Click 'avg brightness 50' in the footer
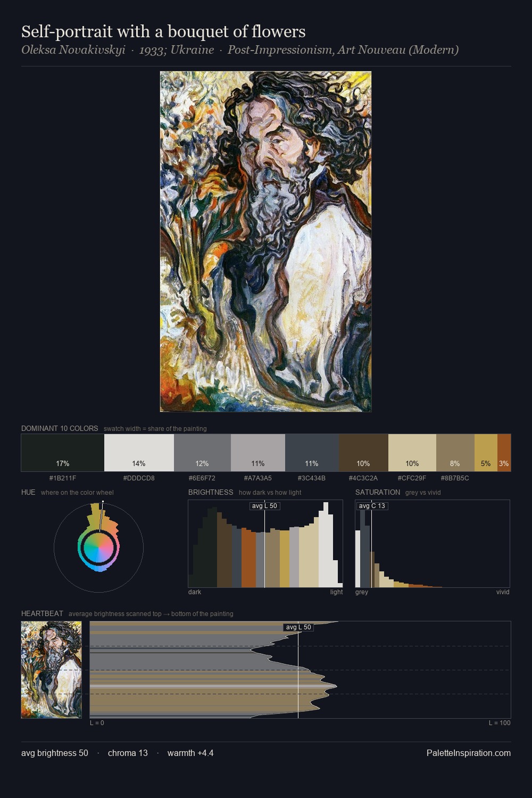Screen dimensions: 532x798 [55, 753]
